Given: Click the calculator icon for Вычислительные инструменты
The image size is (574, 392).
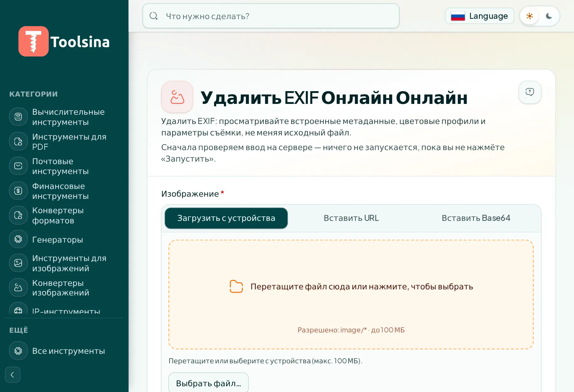Looking at the screenshot, I should tap(18, 117).
